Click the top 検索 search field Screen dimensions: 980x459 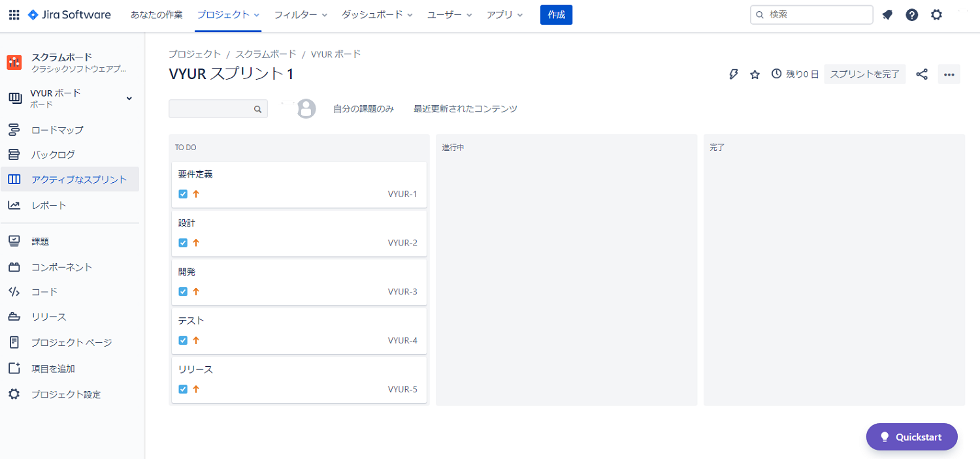tap(811, 14)
